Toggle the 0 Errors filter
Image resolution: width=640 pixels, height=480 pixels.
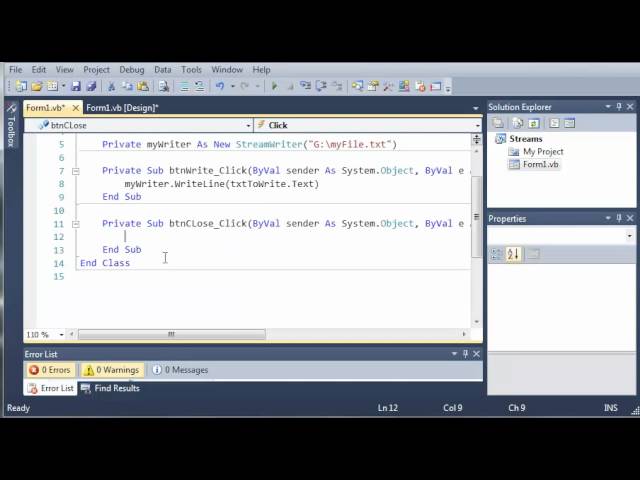pyautogui.click(x=50, y=370)
